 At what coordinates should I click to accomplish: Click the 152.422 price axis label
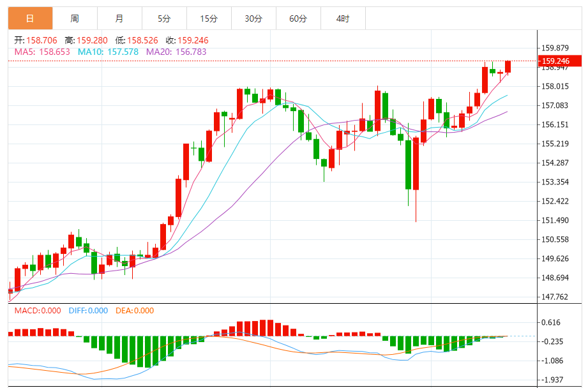tap(555, 201)
